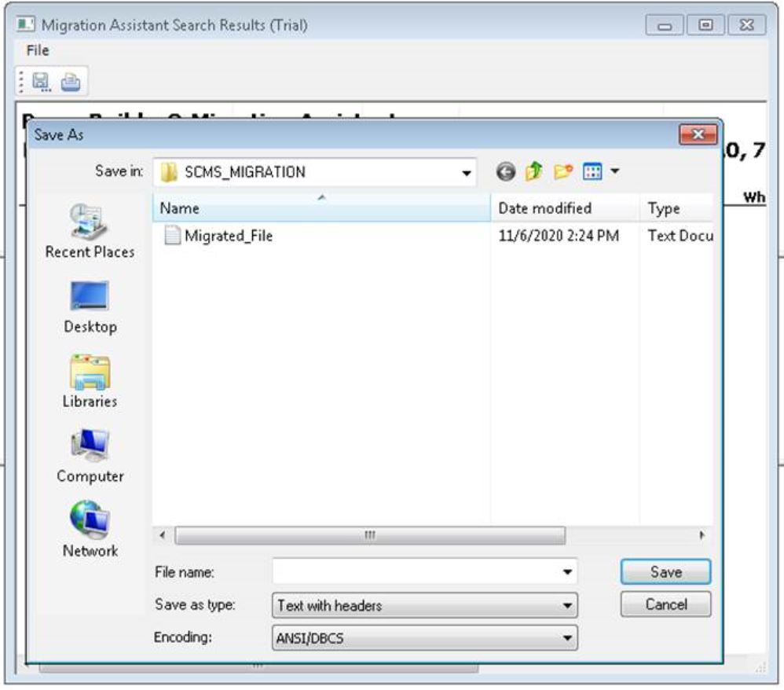Browse Network location
This screenshot has width=784, height=690.
click(90, 530)
